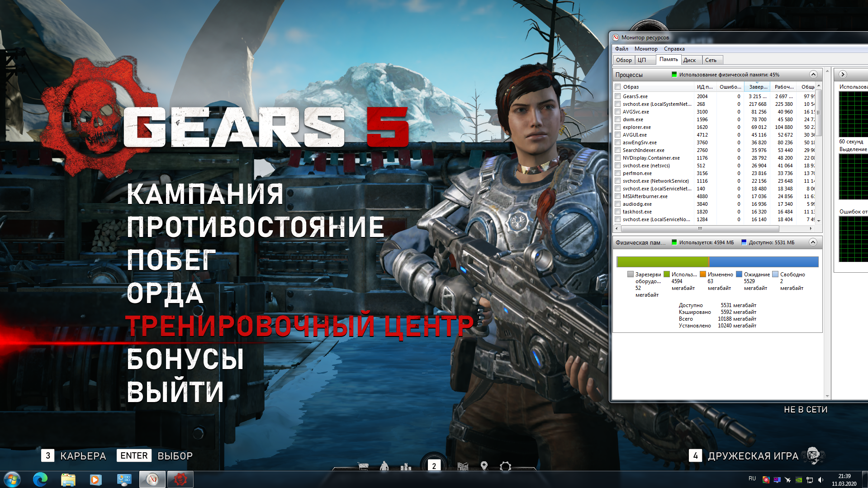This screenshot has height=488, width=868.
Task: Check the perfmon.exe process checkbox
Action: coord(617,173)
